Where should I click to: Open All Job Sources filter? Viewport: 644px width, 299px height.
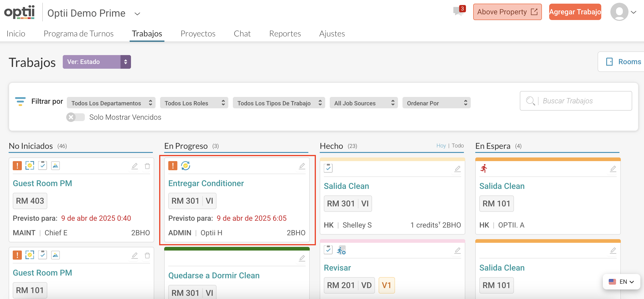363,103
